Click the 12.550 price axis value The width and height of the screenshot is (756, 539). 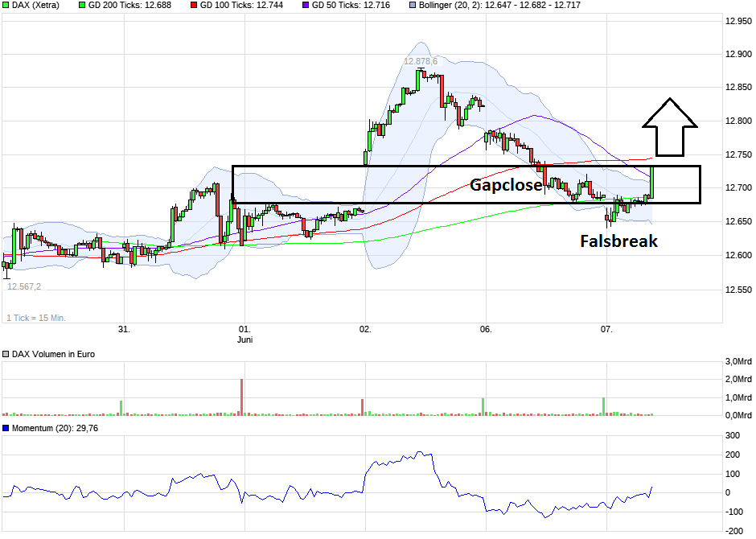pos(738,290)
